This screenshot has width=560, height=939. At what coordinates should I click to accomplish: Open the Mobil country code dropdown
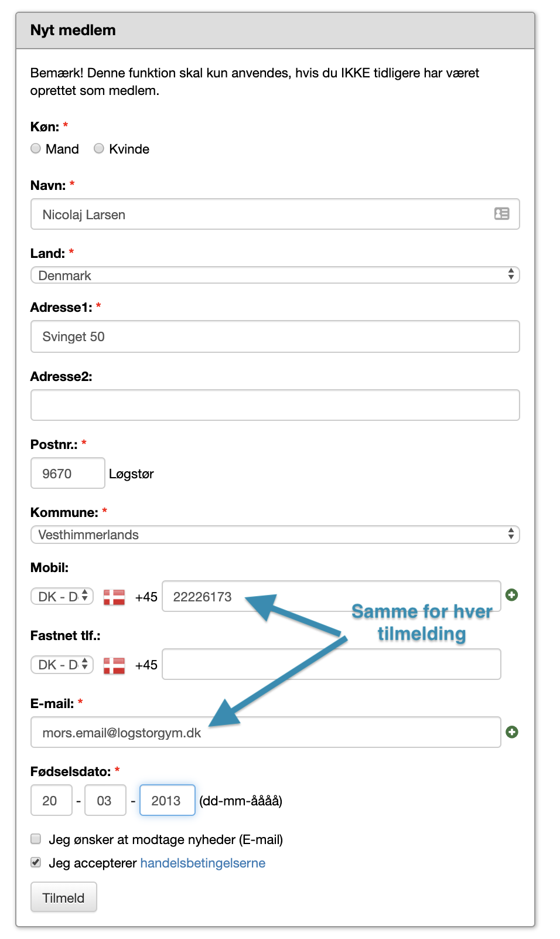click(x=62, y=597)
